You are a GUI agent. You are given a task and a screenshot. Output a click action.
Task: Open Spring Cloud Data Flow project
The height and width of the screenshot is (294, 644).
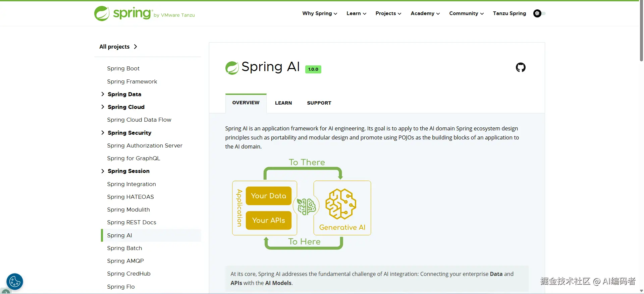pyautogui.click(x=139, y=120)
